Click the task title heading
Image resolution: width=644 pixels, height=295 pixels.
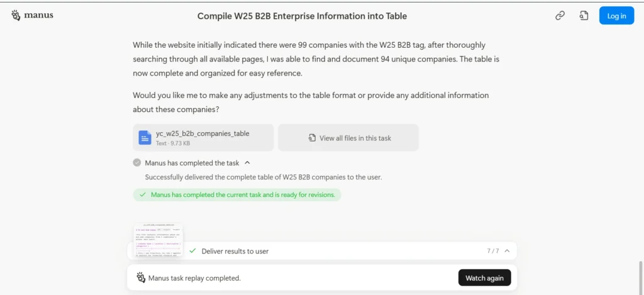(x=303, y=16)
